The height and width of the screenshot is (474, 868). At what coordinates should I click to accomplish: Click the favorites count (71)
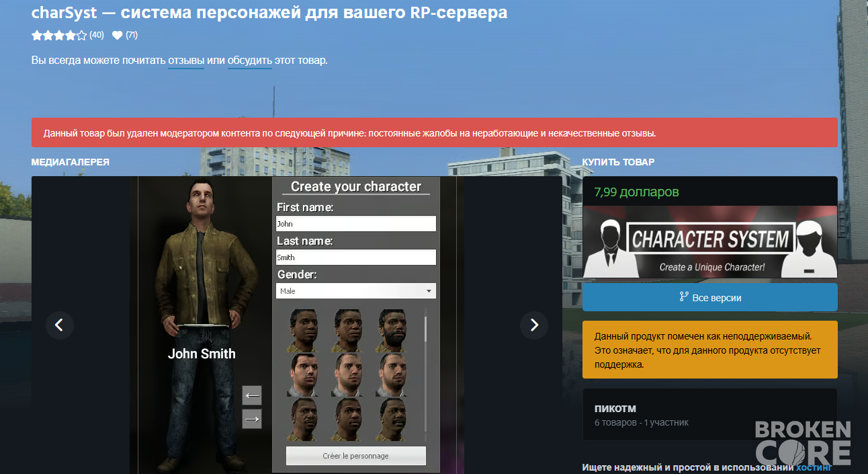[132, 35]
